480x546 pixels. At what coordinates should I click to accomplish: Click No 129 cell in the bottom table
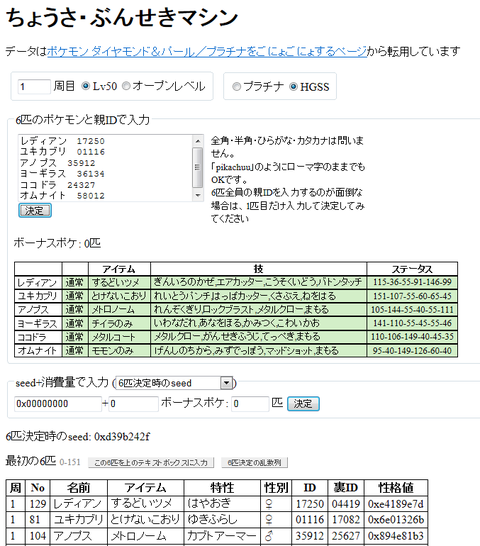point(38,504)
